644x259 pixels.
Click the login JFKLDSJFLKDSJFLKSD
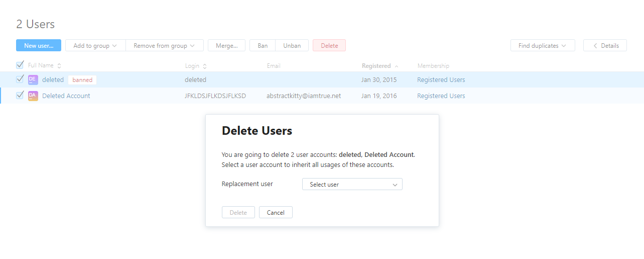click(x=215, y=96)
